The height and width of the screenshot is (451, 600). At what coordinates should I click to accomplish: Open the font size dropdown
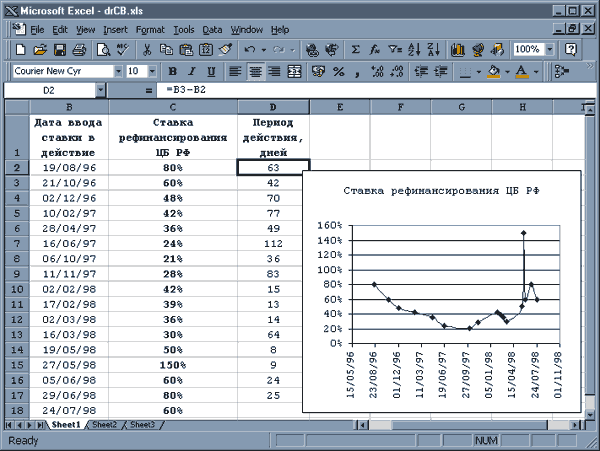click(152, 71)
